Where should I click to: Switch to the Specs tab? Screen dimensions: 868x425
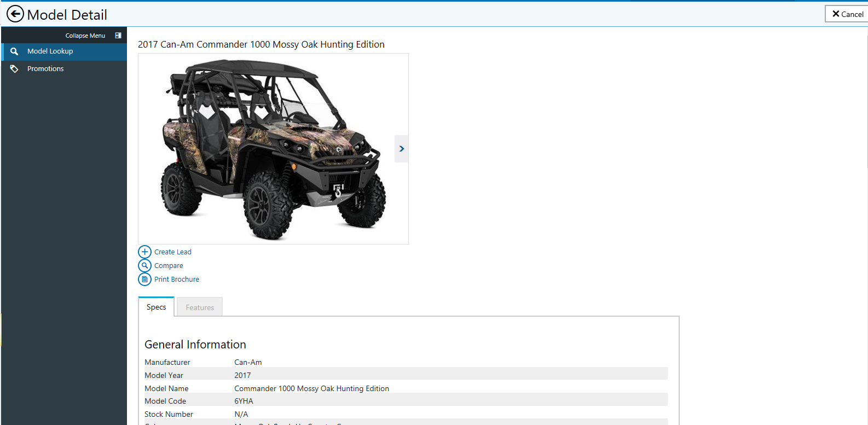pyautogui.click(x=157, y=307)
